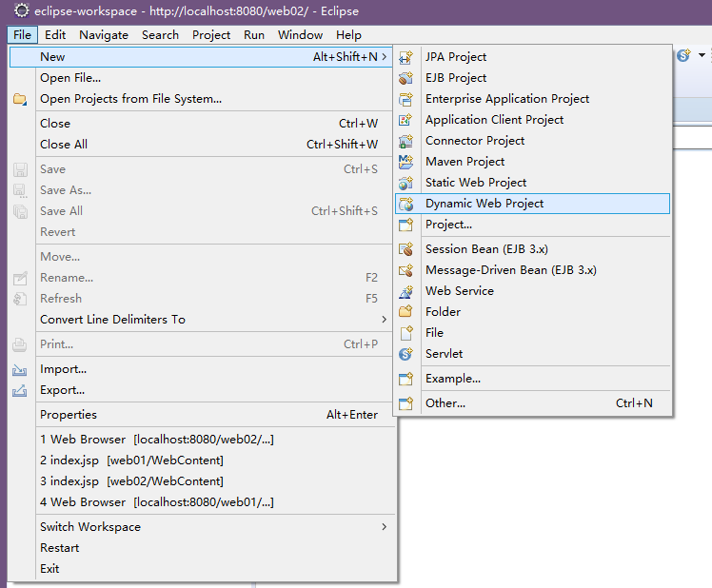Screen dimensions: 712x588
Task: Click the Message-Driven Bean icon
Action: [405, 270]
